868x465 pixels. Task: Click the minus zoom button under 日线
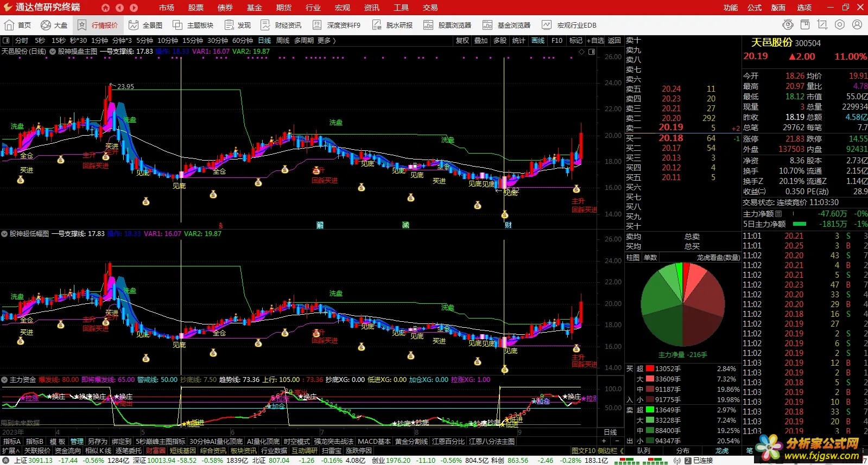point(617,441)
